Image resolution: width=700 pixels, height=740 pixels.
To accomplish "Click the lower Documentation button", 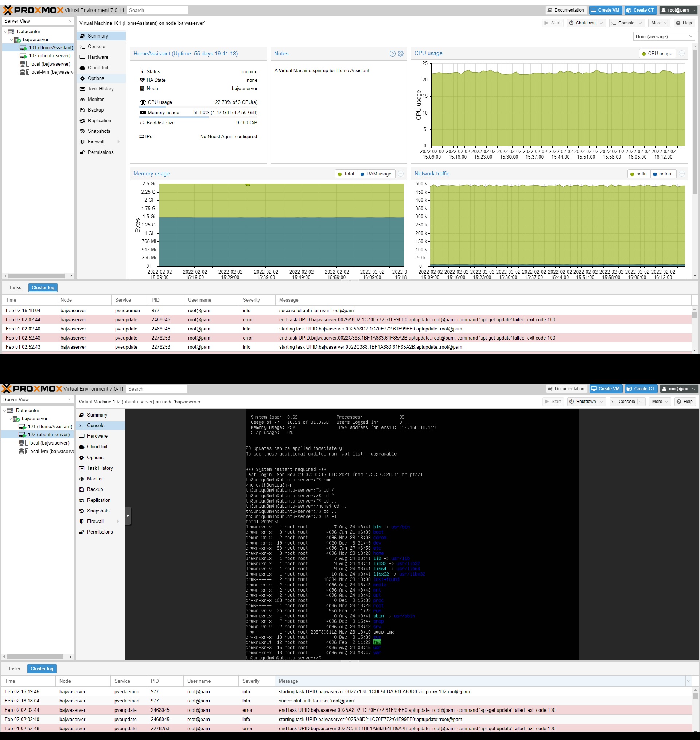I will coord(566,389).
